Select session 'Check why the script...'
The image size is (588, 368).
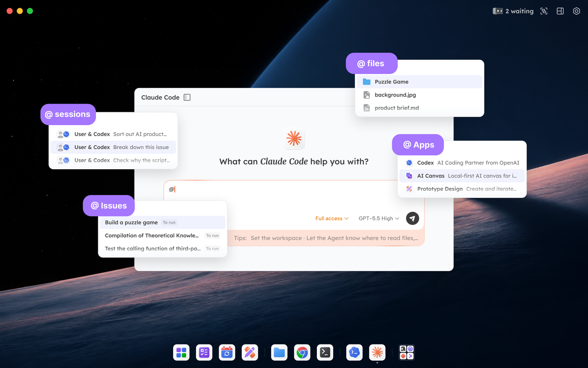[113, 160]
